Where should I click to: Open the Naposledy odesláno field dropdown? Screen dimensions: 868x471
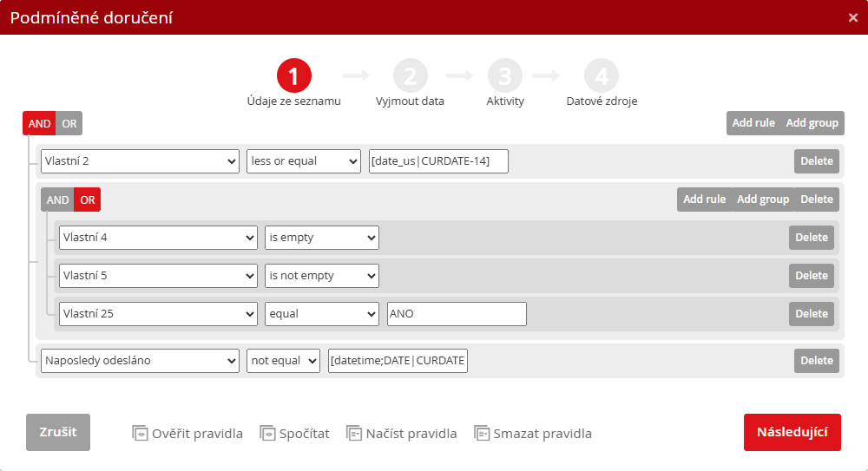[x=140, y=361]
